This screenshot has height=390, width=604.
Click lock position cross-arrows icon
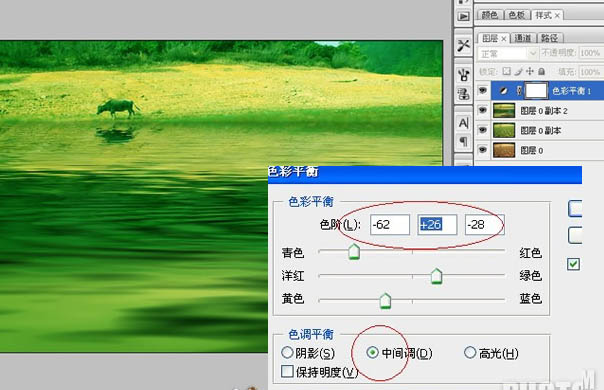[x=530, y=71]
